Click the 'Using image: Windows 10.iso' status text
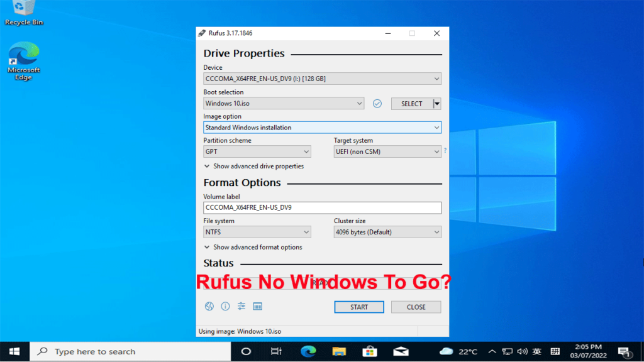Image resolution: width=644 pixels, height=362 pixels. pos(240,331)
